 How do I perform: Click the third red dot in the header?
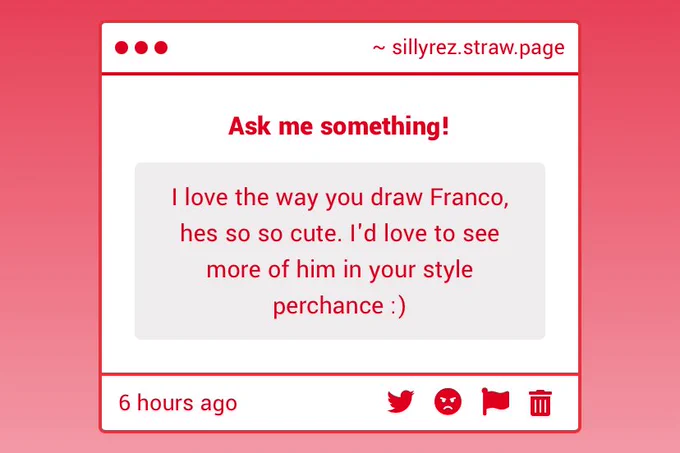pos(161,47)
